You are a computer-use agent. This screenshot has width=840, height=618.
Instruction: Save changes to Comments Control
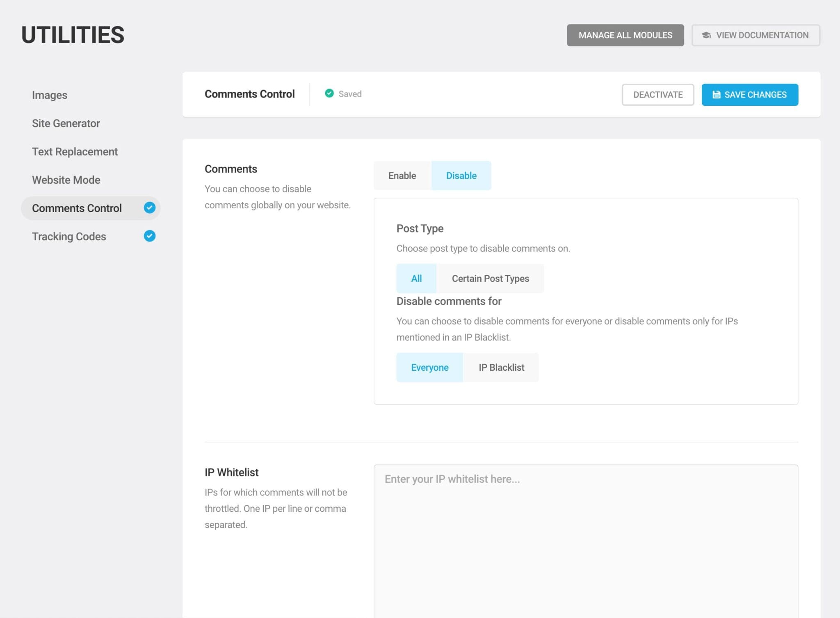click(749, 95)
